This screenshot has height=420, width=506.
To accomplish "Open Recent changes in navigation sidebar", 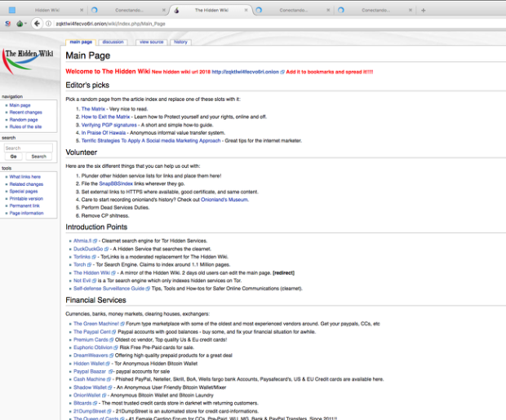I will pos(24,113).
